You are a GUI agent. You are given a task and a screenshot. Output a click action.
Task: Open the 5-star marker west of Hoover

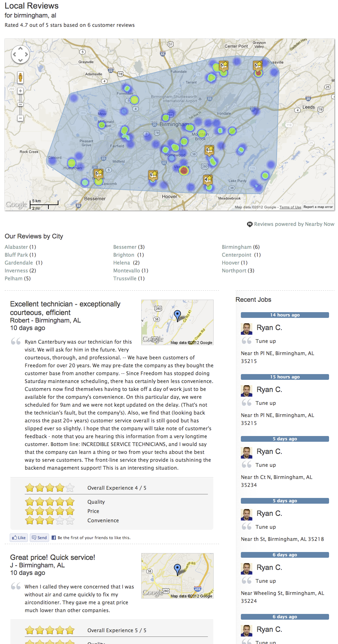pos(153,175)
